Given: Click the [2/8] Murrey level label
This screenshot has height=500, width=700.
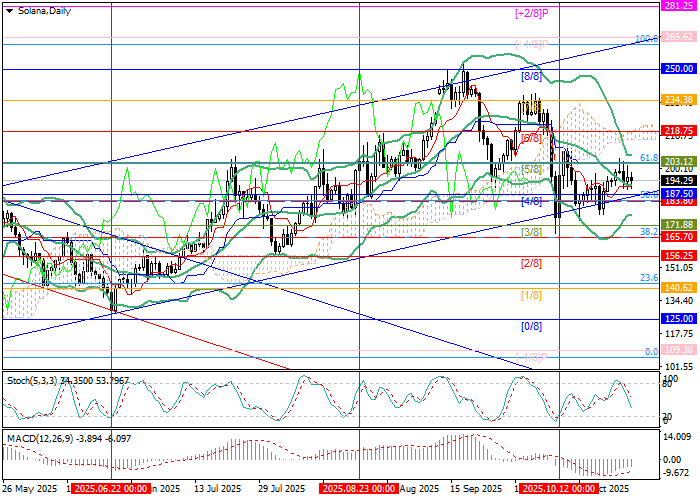Looking at the screenshot, I should click(x=531, y=263).
